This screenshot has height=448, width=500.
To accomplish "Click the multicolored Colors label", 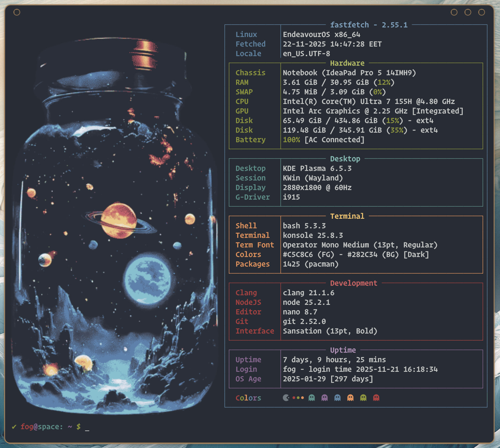I will (248, 398).
